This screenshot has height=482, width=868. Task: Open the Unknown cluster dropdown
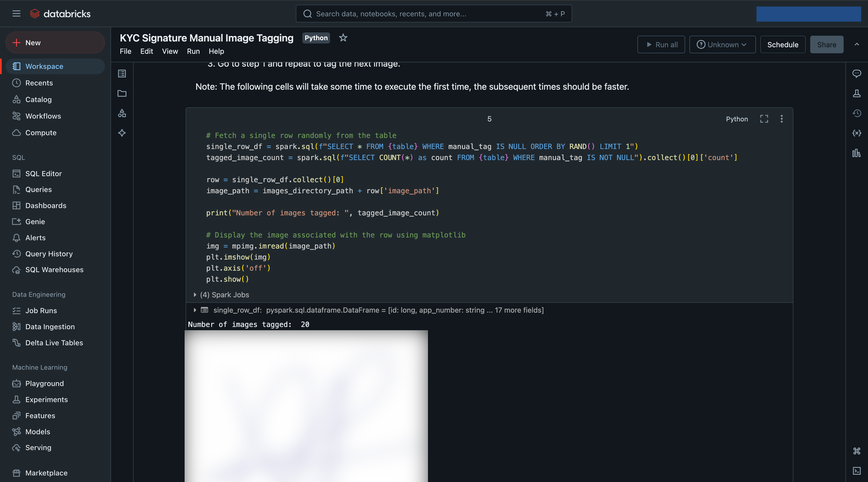pos(722,44)
